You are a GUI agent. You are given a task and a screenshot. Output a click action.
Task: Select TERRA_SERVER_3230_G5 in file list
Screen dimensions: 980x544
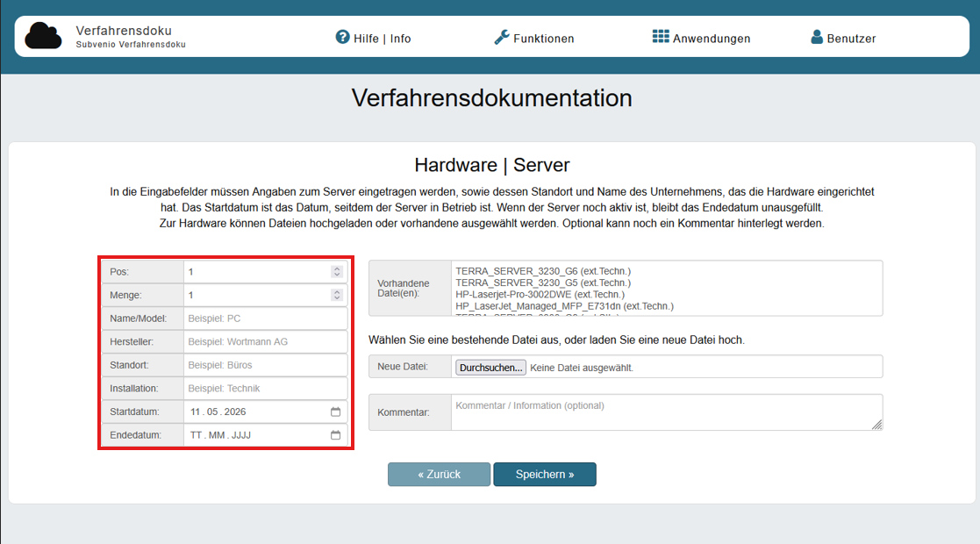click(543, 283)
